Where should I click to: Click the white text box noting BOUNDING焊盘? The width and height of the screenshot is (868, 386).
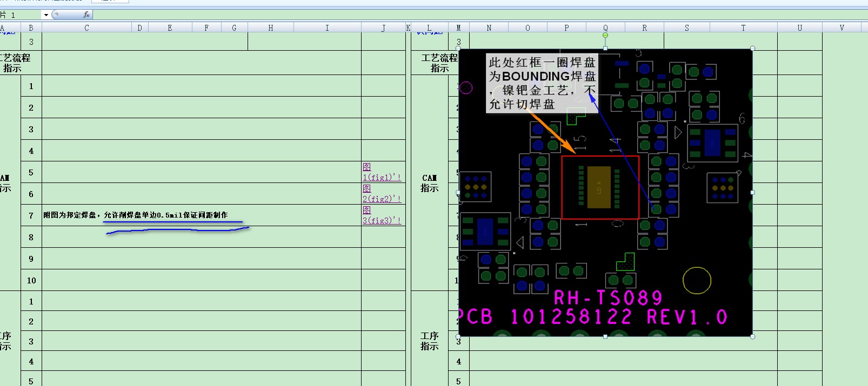542,83
